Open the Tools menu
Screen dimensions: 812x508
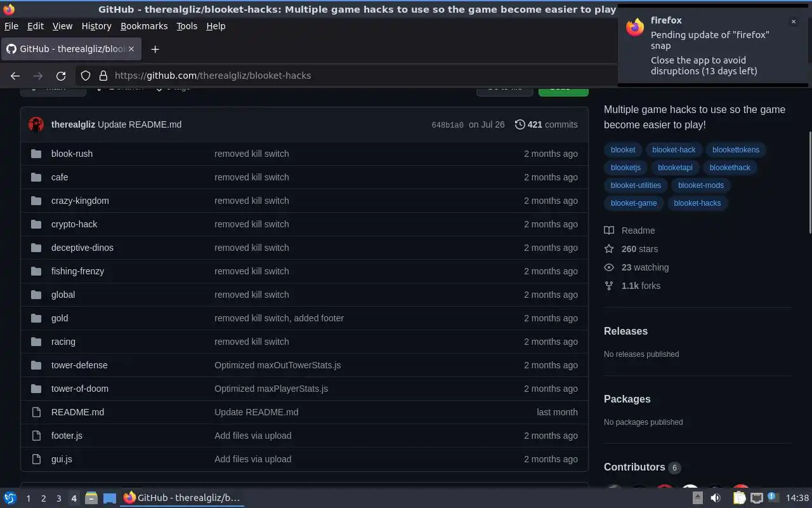point(187,26)
